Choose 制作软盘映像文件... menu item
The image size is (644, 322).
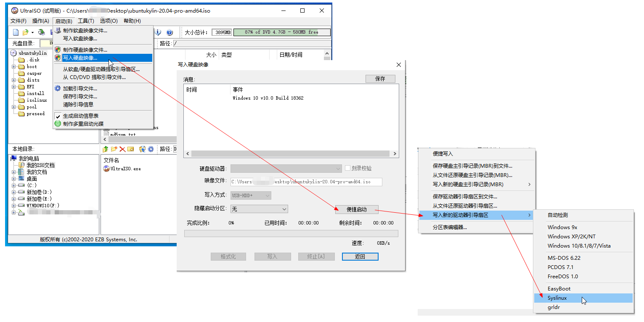click(103, 30)
